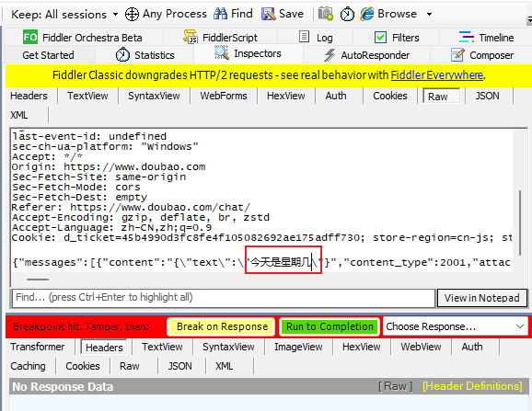Select the Inspectors tab
The image size is (532, 411).
248,53
